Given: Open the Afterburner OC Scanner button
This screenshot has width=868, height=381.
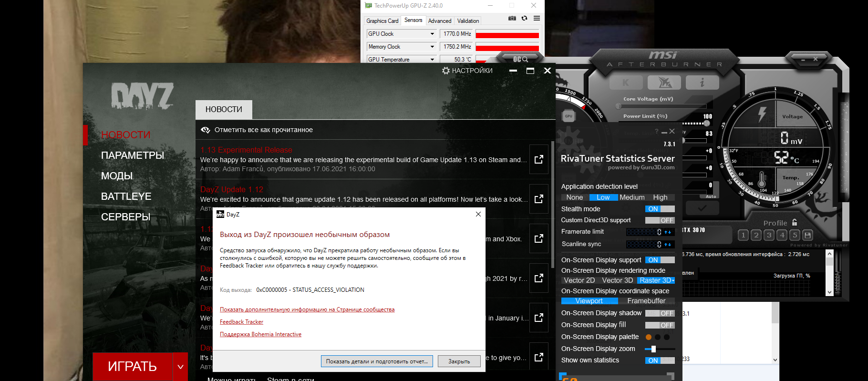Looking at the screenshot, I should [x=520, y=59].
